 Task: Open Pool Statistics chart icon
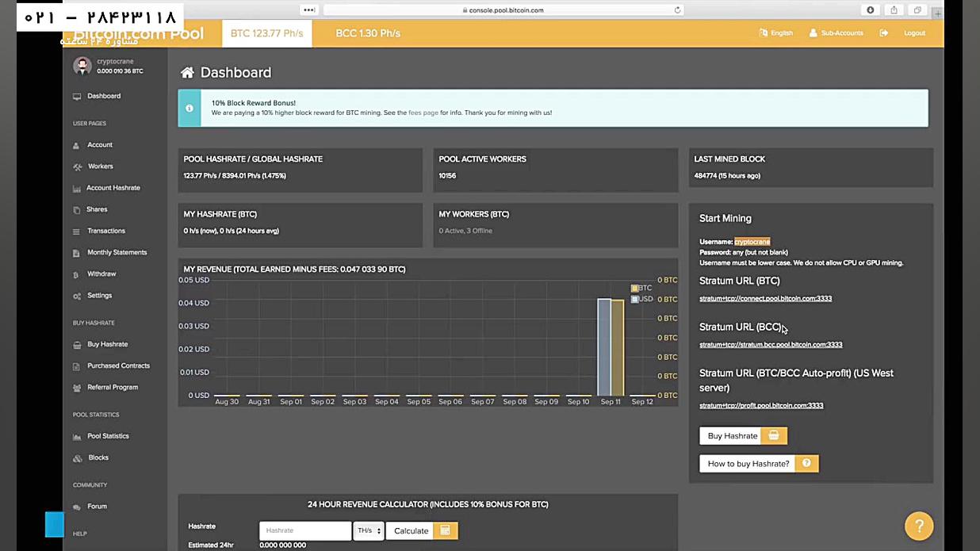click(x=77, y=437)
